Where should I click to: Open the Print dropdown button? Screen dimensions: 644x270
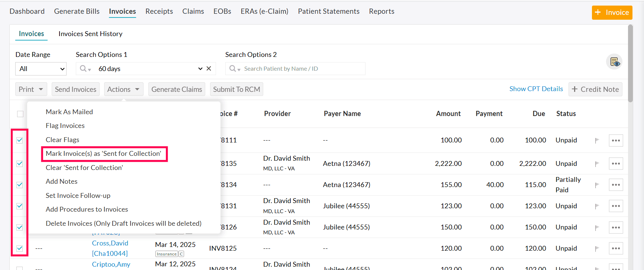point(31,89)
